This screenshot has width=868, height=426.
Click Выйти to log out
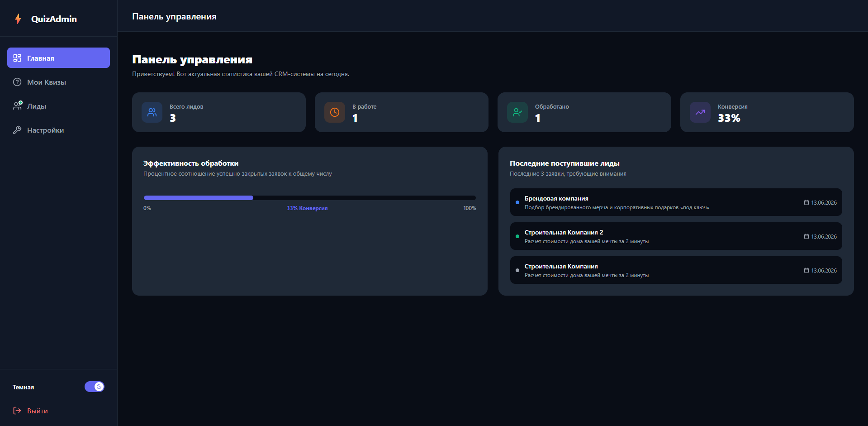38,411
